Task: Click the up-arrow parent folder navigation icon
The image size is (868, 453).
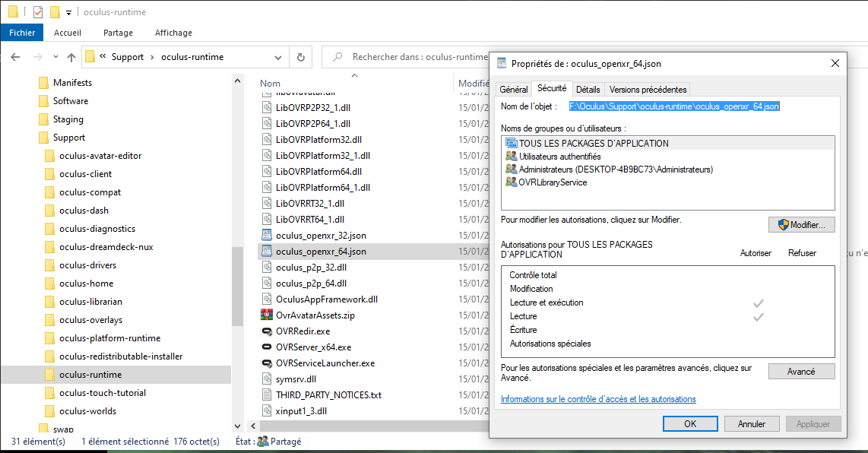Action: coord(71,57)
